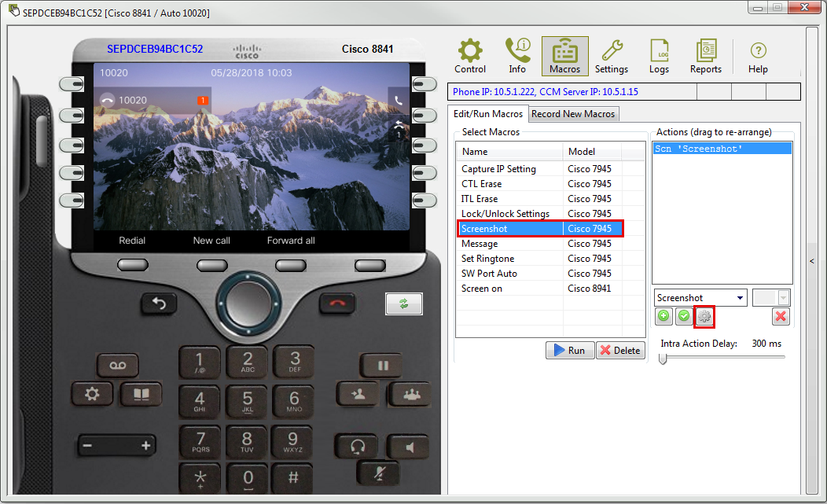Select the Capture IP Setting macro
The width and height of the screenshot is (827, 504).
coord(550,169)
